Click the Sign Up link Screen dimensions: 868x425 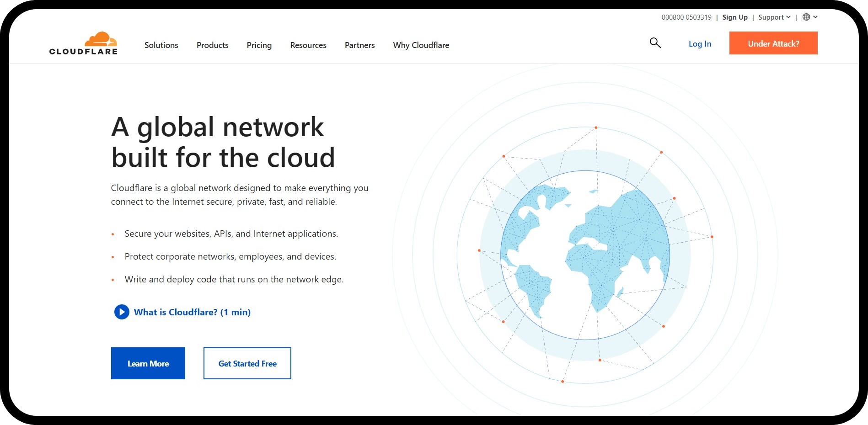[734, 17]
